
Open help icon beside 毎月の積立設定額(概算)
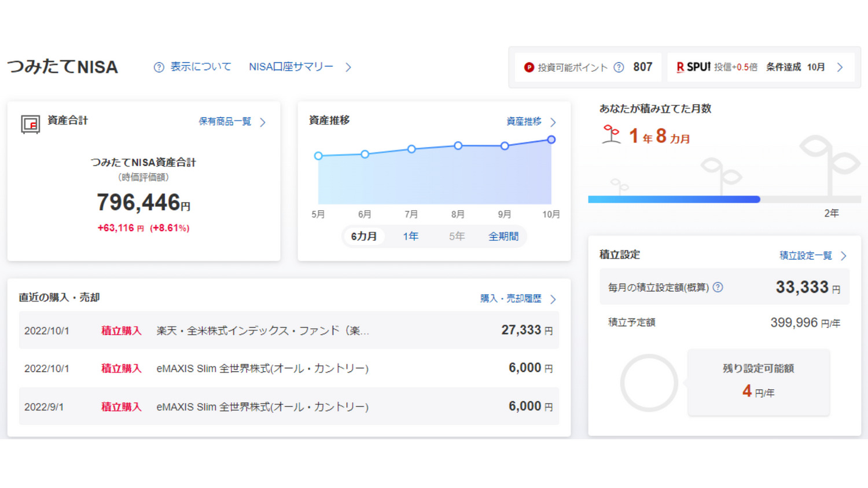[718, 287]
